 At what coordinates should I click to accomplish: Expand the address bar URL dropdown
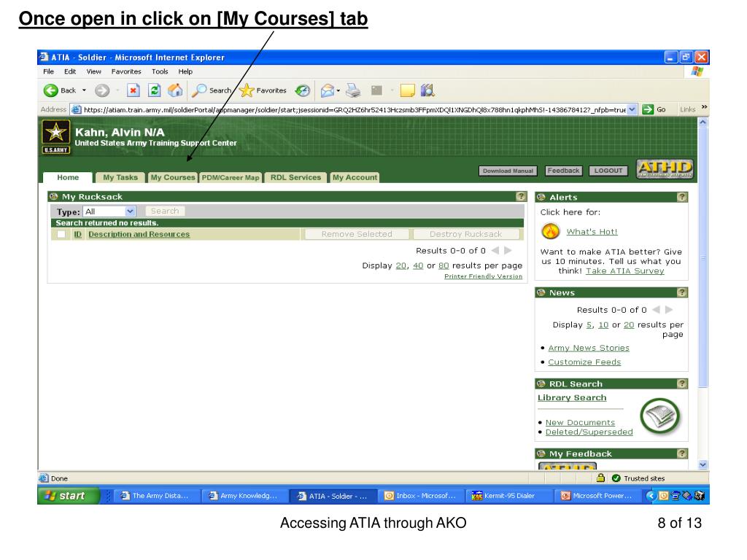tap(632, 109)
